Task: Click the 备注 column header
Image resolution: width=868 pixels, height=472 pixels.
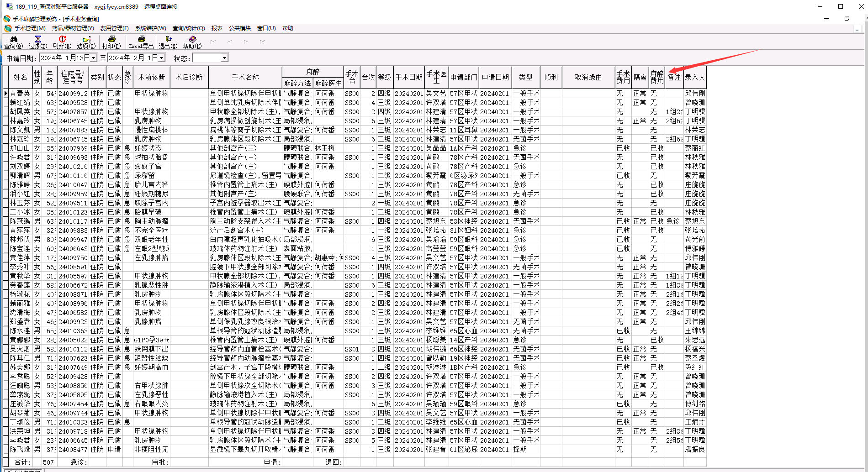Action: [x=674, y=78]
